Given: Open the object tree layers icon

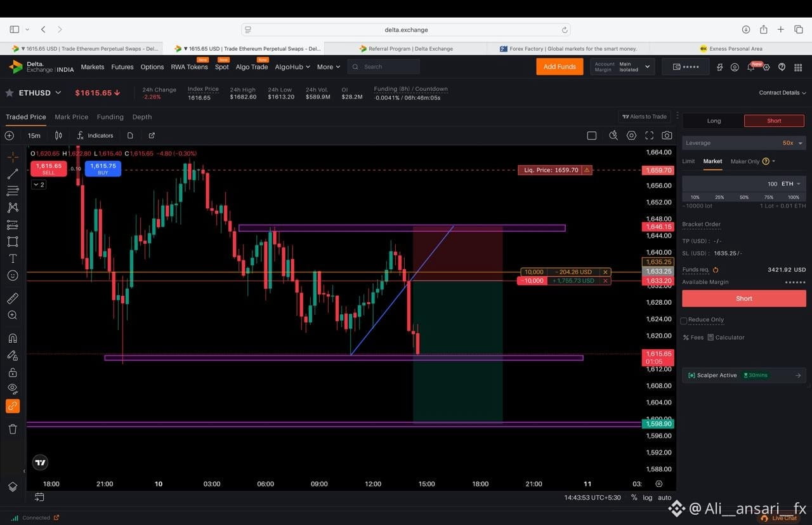Looking at the screenshot, I should click(x=13, y=487).
